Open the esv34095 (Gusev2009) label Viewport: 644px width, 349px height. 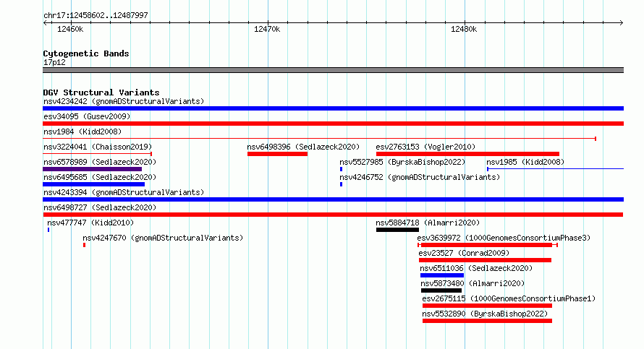(87, 116)
